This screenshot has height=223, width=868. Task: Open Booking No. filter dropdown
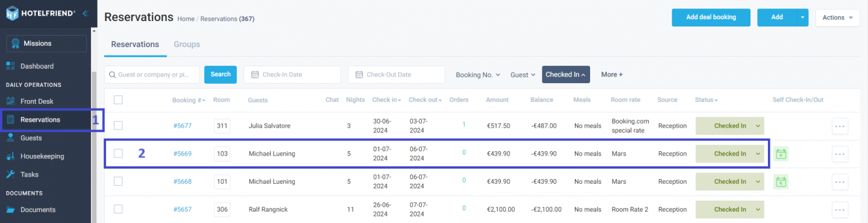click(478, 75)
